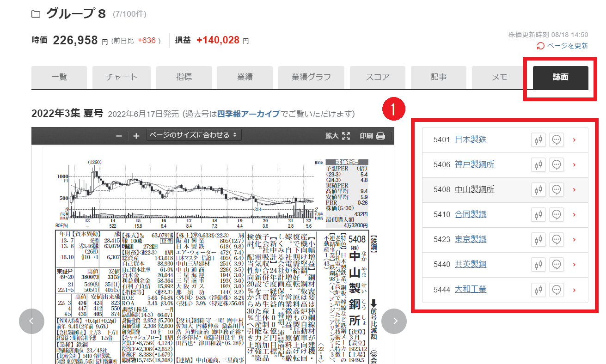Viewport: 606px width, 364px height.
Task: Go to next page with right arrow
Action: point(394,321)
